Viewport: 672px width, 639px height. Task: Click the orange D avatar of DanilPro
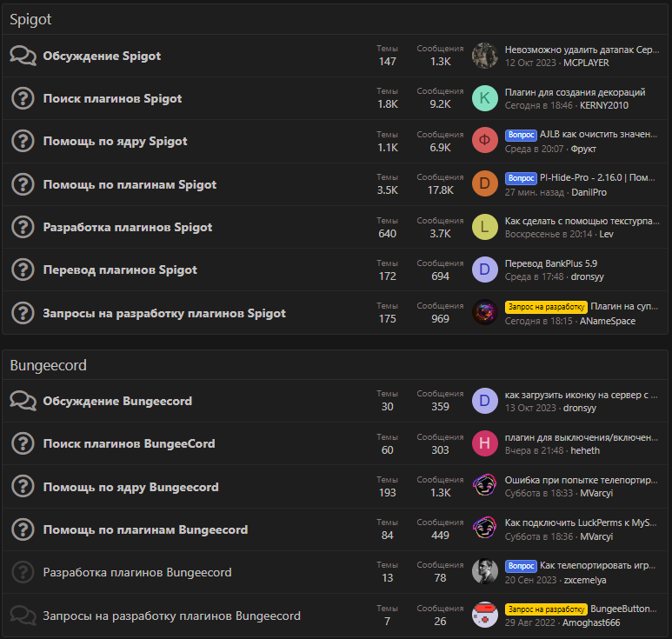click(484, 184)
